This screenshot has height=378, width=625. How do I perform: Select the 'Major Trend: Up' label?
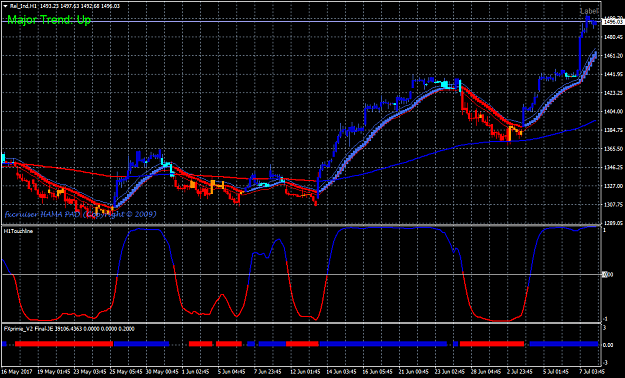49,20
